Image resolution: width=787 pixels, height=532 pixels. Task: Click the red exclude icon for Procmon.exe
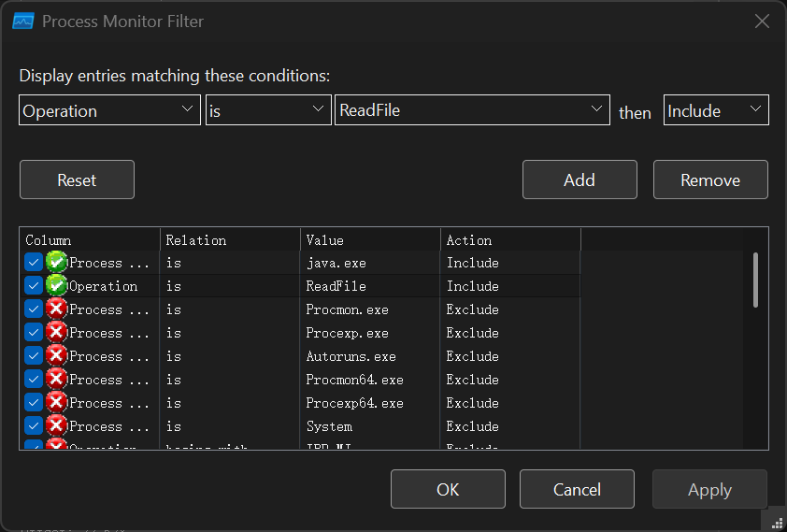[x=56, y=309]
